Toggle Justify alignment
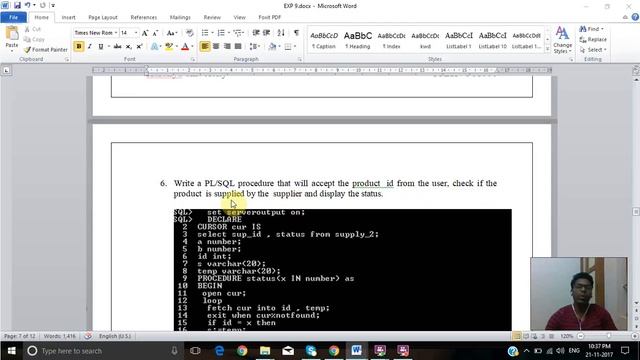640x360 pixels. click(238, 47)
